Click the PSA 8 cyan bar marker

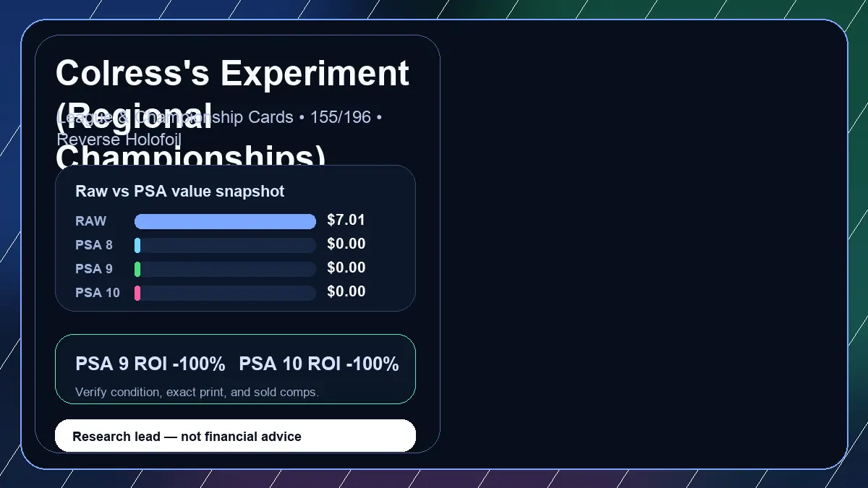(x=137, y=245)
